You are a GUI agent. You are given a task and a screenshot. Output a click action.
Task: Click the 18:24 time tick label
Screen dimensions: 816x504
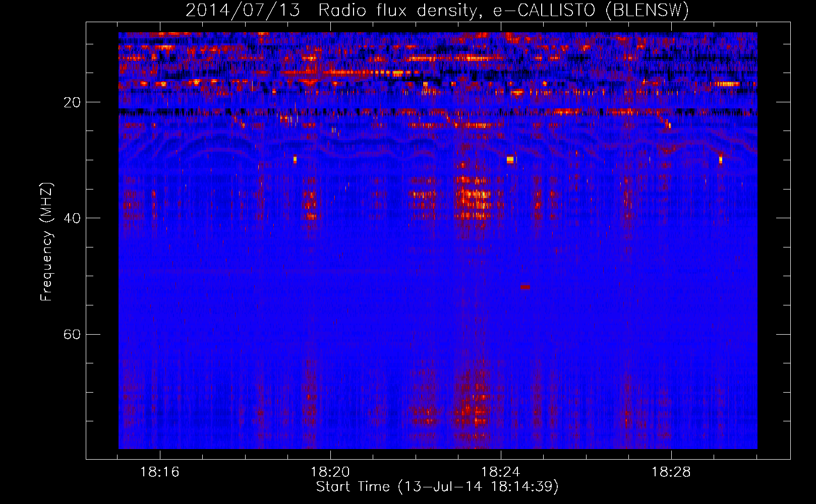pos(501,472)
